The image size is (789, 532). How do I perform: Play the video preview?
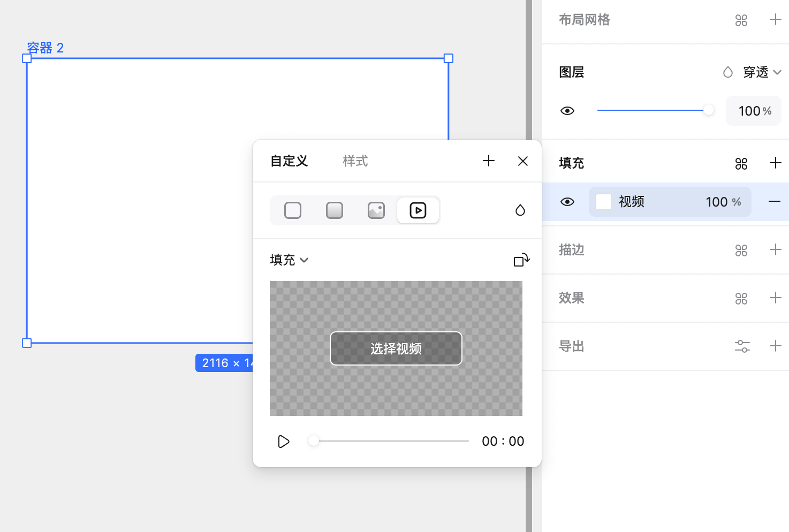[284, 442]
